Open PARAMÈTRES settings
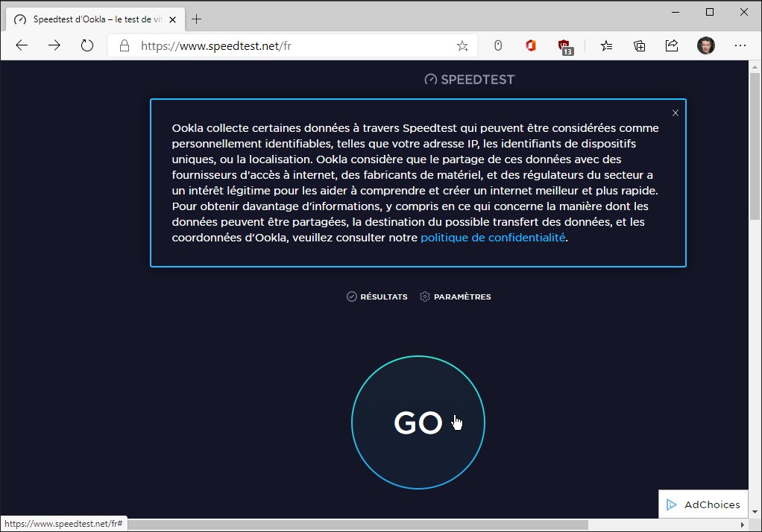The height and width of the screenshot is (532, 762). [456, 297]
